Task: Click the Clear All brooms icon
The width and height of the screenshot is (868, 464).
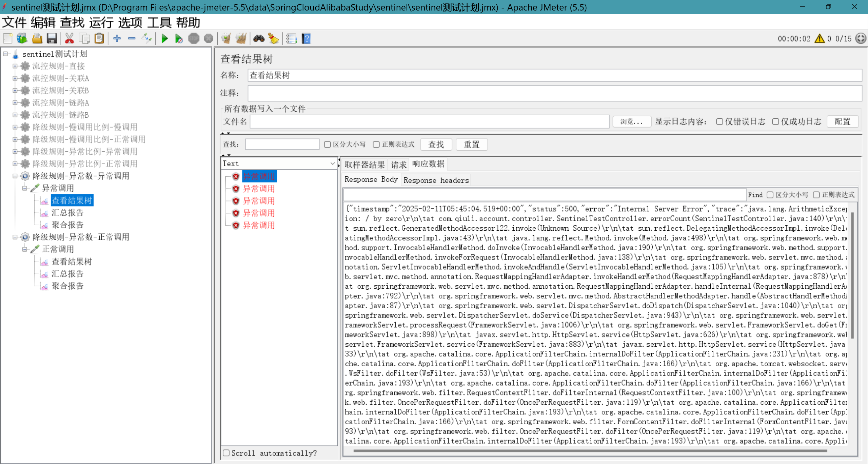Action: point(241,39)
